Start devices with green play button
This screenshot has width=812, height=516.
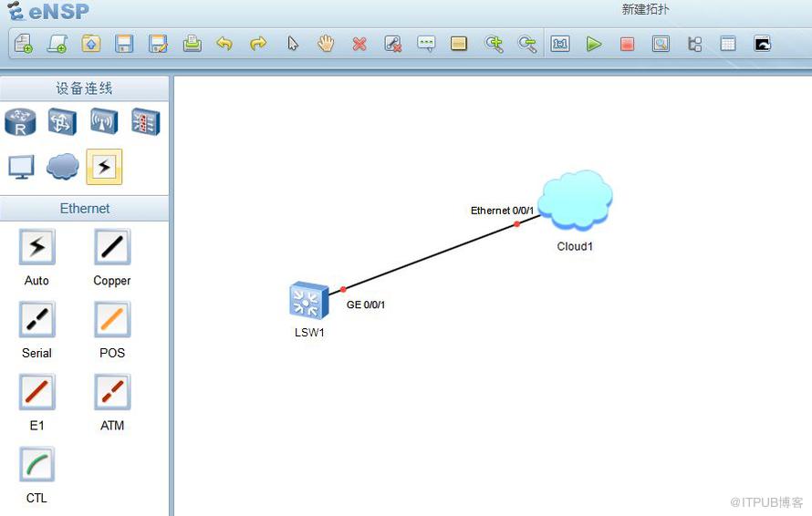593,44
